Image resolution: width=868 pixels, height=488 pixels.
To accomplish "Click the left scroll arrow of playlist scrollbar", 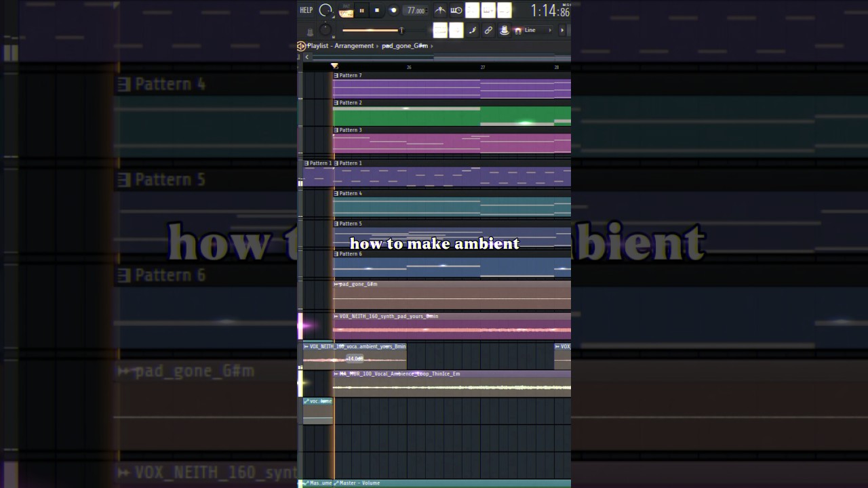I will pyautogui.click(x=307, y=57).
